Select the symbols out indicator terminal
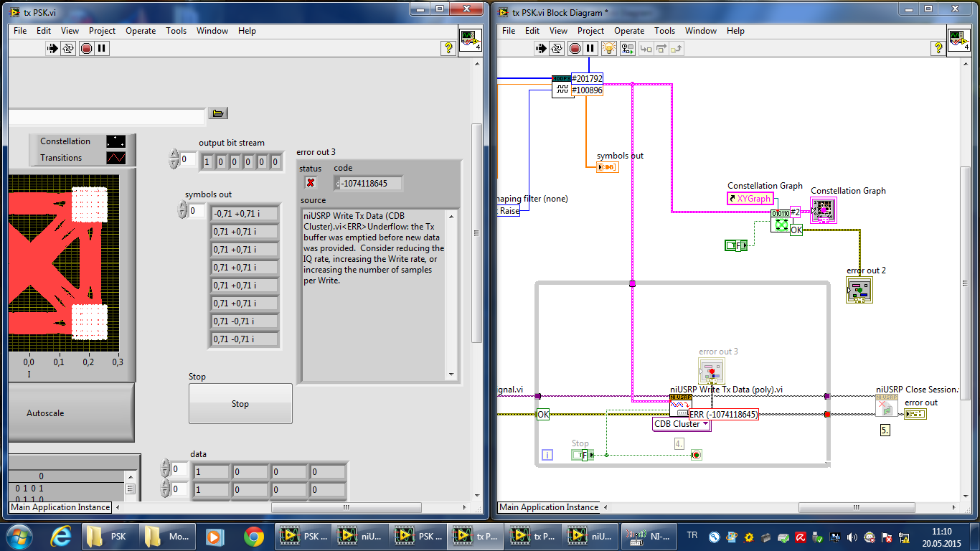The height and width of the screenshot is (551, 980). coord(608,167)
